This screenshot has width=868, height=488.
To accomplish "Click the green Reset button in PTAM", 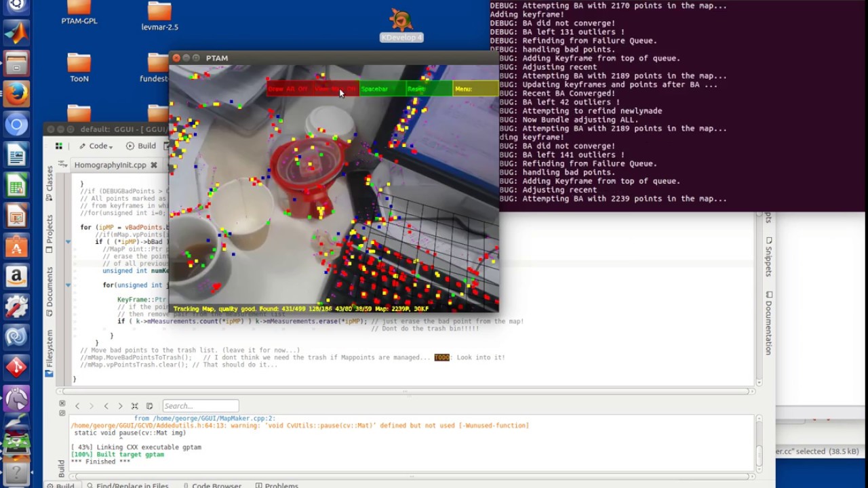I will click(429, 89).
